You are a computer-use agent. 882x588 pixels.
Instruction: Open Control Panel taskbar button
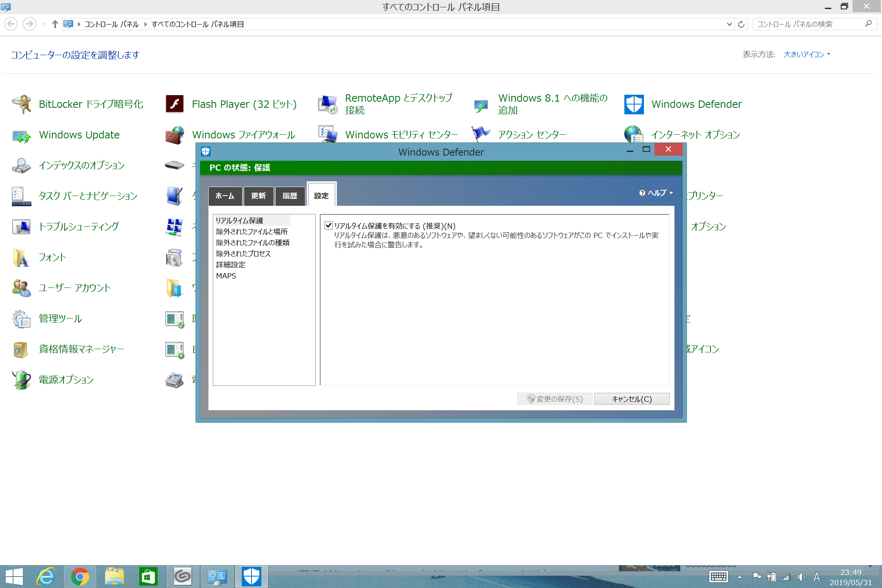click(x=217, y=577)
